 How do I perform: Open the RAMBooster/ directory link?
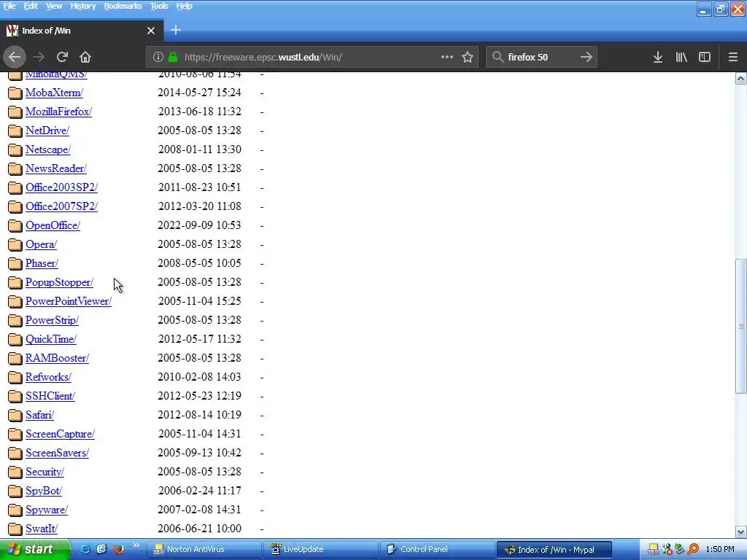pos(57,358)
